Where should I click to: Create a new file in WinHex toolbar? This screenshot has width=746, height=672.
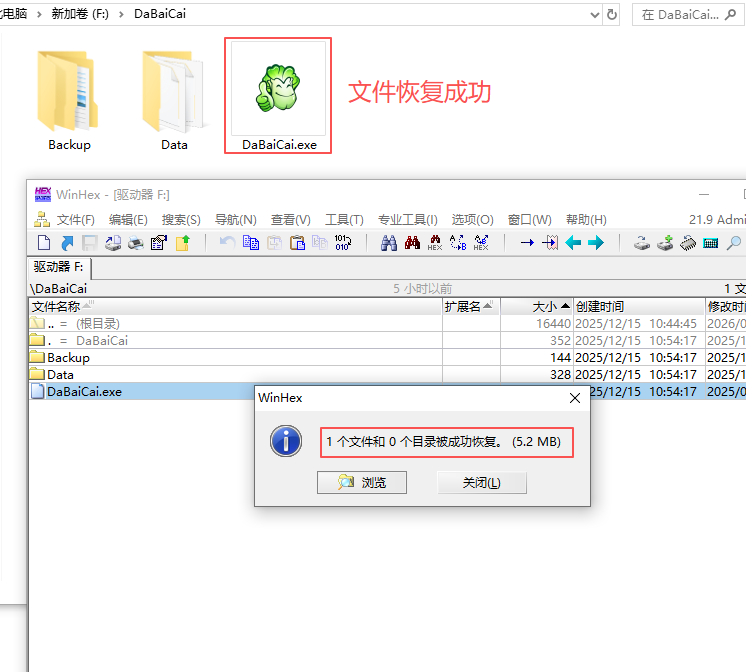click(x=44, y=243)
